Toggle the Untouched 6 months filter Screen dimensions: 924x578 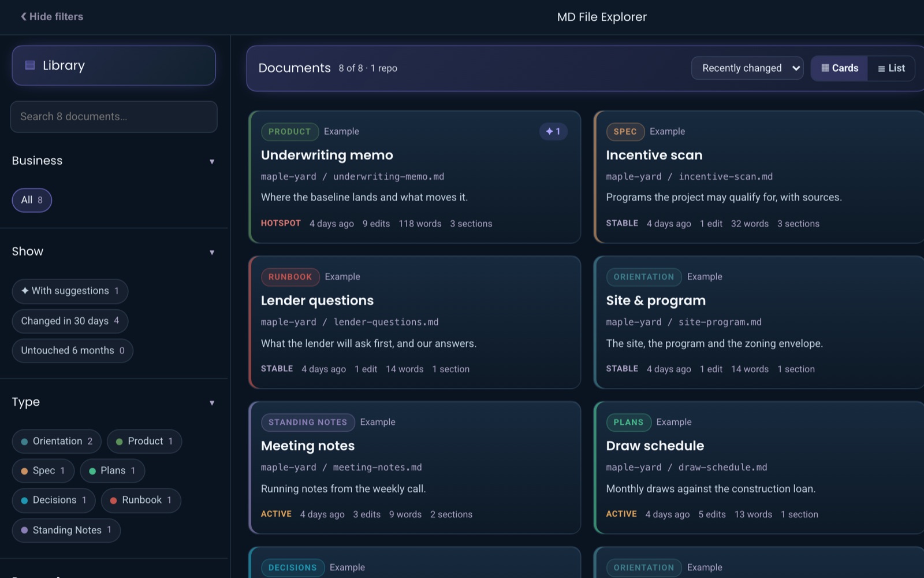pos(73,350)
